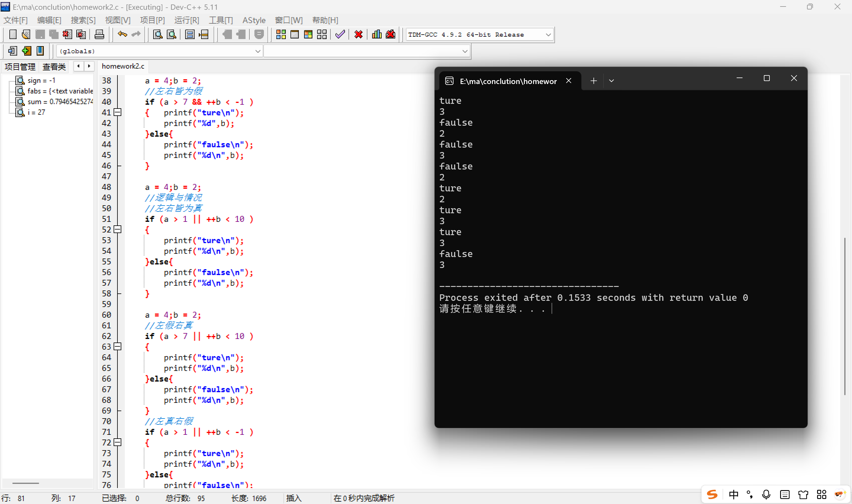Open the (globals) scope dropdown
This screenshot has width=852, height=504.
tap(258, 51)
